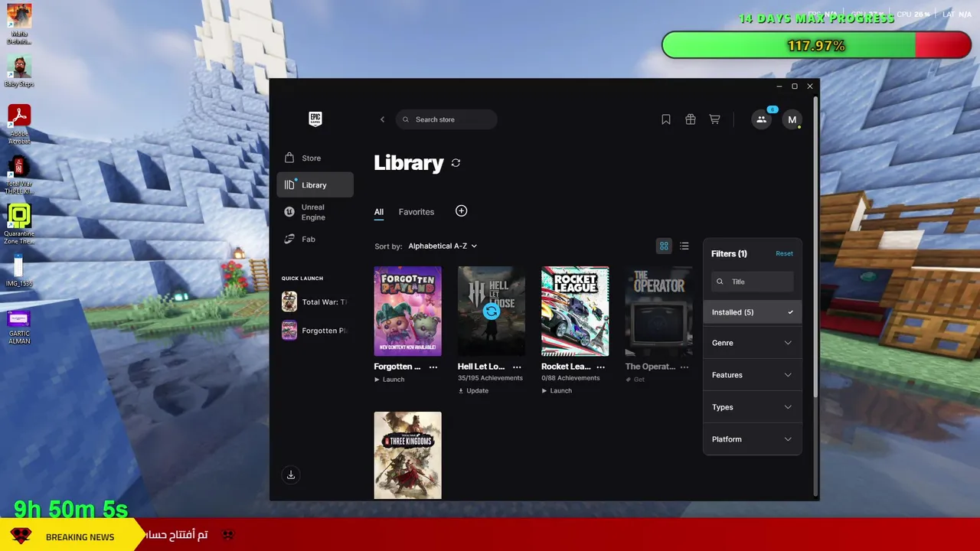Switch to the Favorites tab
The image size is (980, 551).
(x=416, y=212)
